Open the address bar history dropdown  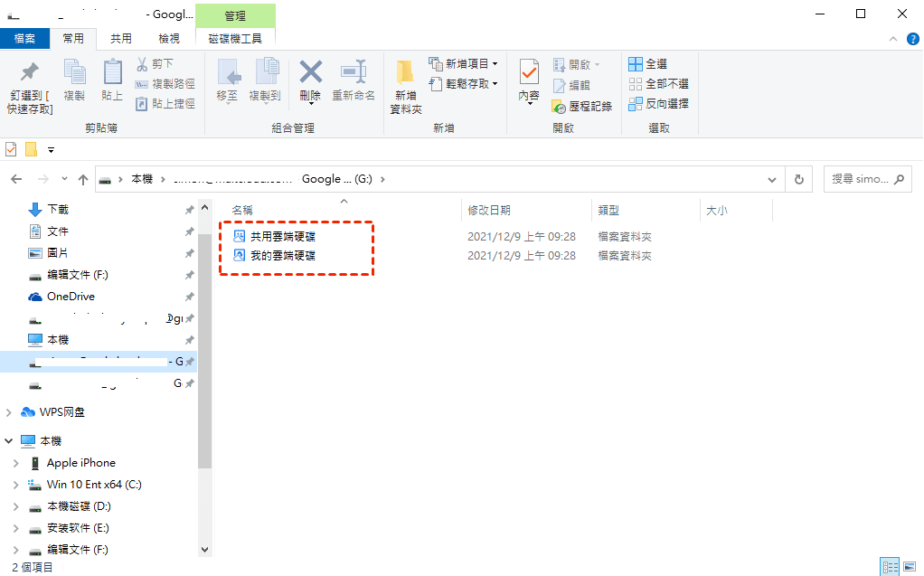point(772,180)
